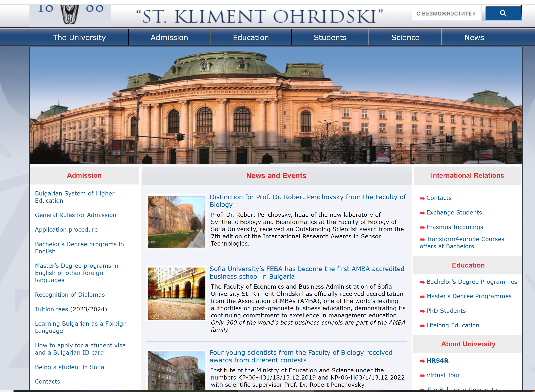The width and height of the screenshot is (535, 392).
Task: Open the Science navigation menu
Action: coord(405,37)
